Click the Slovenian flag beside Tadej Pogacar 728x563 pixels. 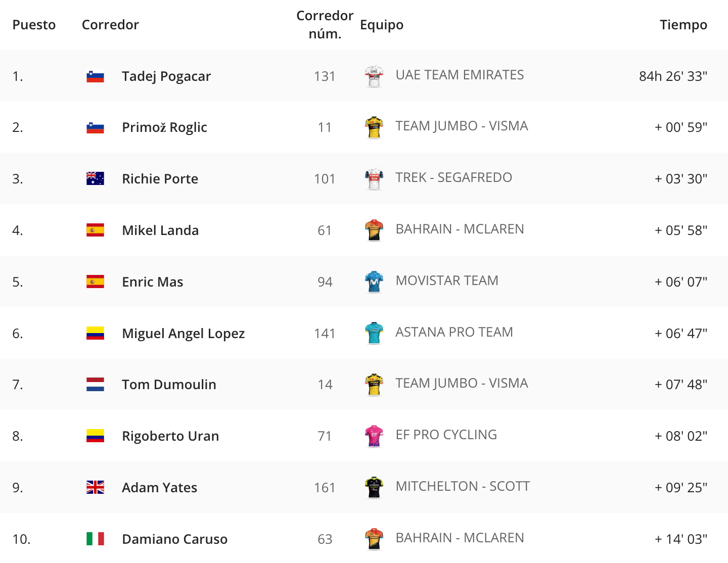pyautogui.click(x=95, y=76)
